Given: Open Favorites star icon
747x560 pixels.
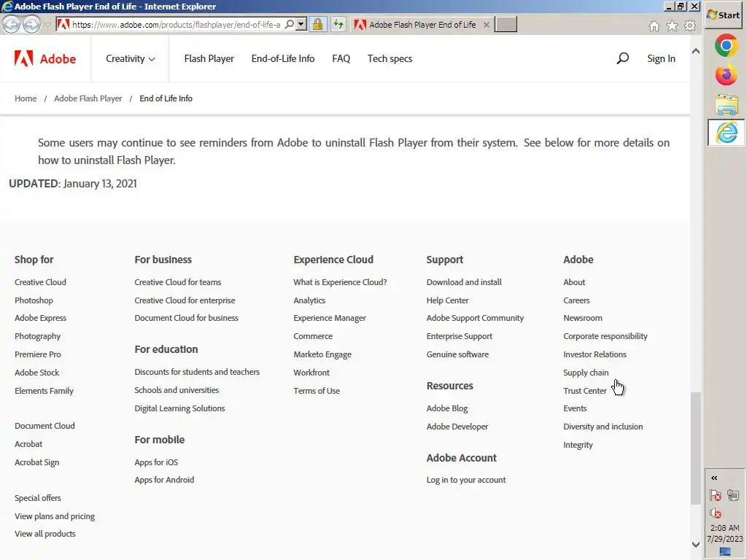Looking at the screenshot, I should click(x=672, y=26).
